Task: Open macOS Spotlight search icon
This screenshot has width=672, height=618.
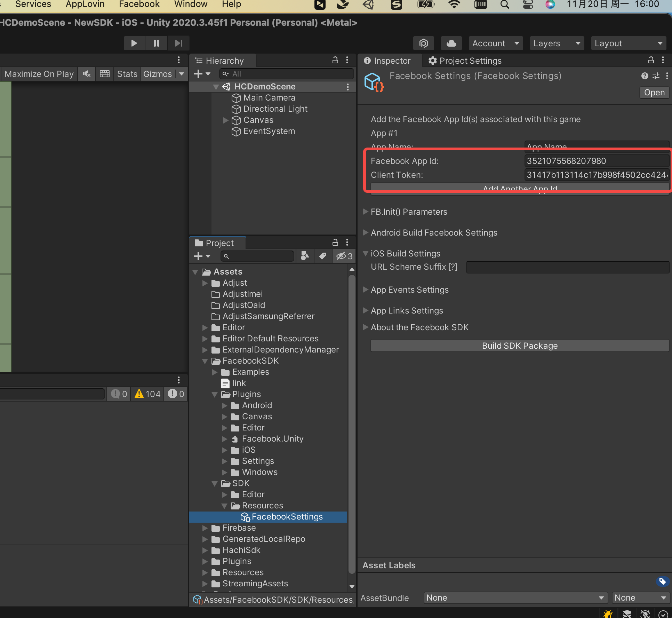Action: [x=505, y=5]
